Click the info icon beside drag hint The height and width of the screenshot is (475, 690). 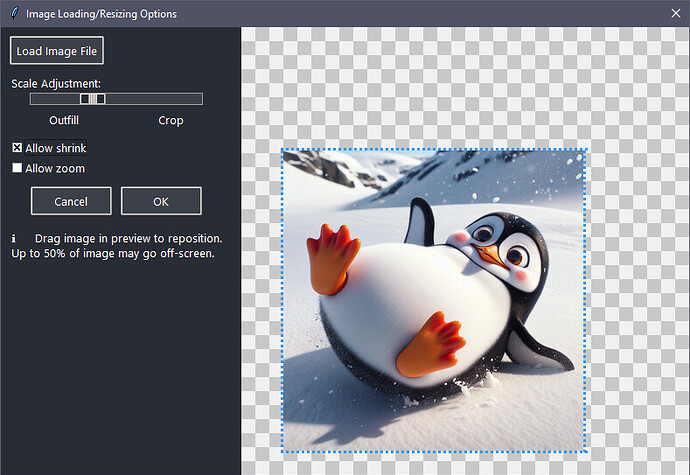click(x=14, y=239)
